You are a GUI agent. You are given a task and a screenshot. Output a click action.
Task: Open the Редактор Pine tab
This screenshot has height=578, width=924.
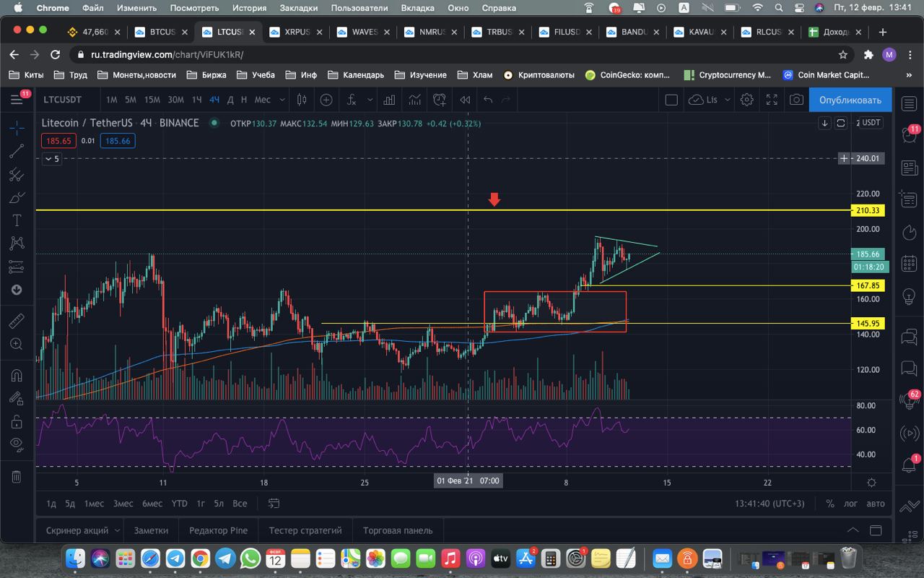[x=218, y=530]
